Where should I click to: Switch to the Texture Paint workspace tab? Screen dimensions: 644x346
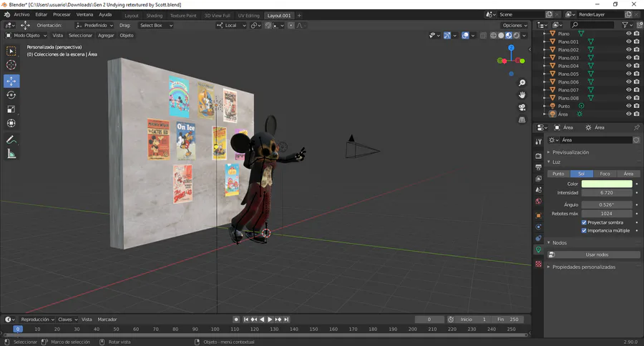point(183,16)
